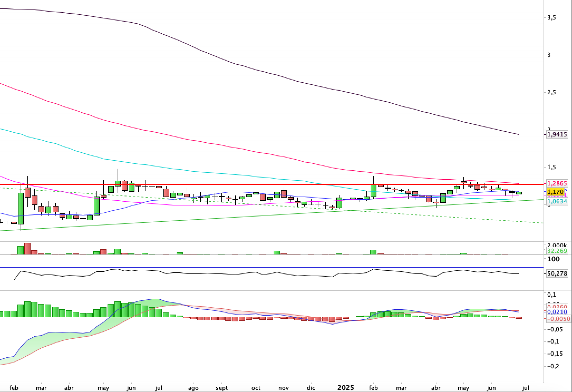The width and height of the screenshot is (572, 392).
Task: Click the 1,0634 cyan price label
Action: click(557, 202)
